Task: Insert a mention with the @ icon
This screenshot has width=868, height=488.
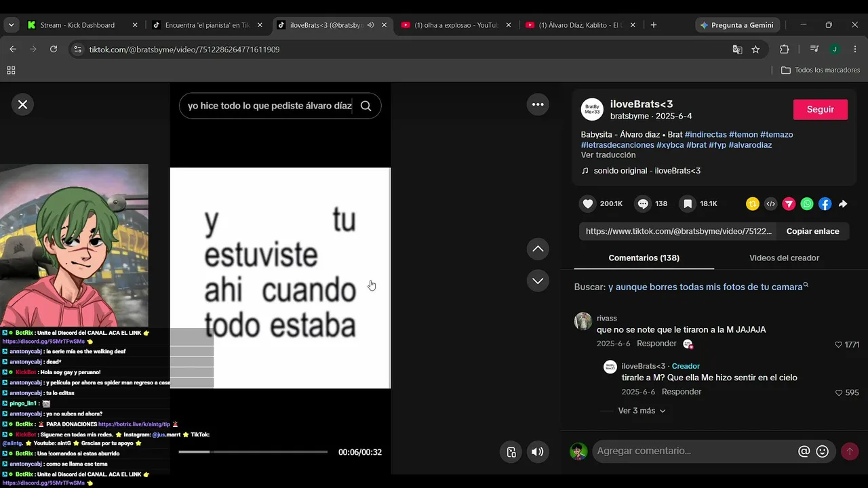Action: click(804, 451)
